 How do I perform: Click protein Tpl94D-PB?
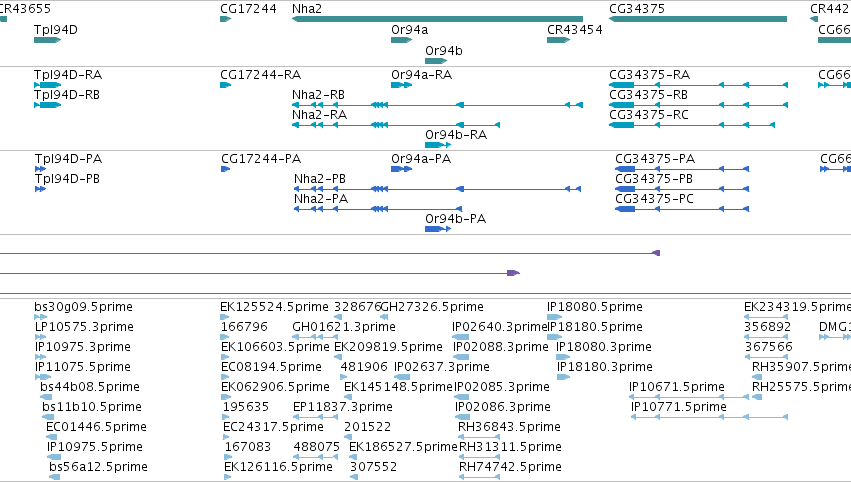(x=67, y=179)
